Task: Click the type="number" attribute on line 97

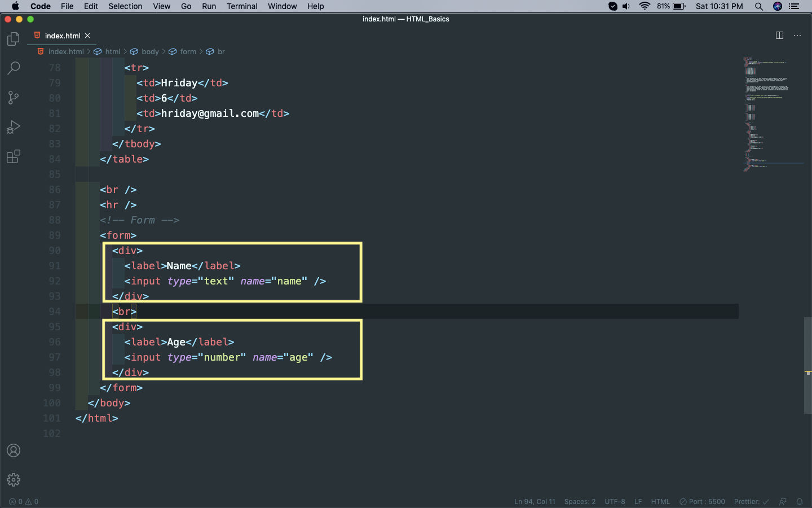Action: [x=206, y=357]
